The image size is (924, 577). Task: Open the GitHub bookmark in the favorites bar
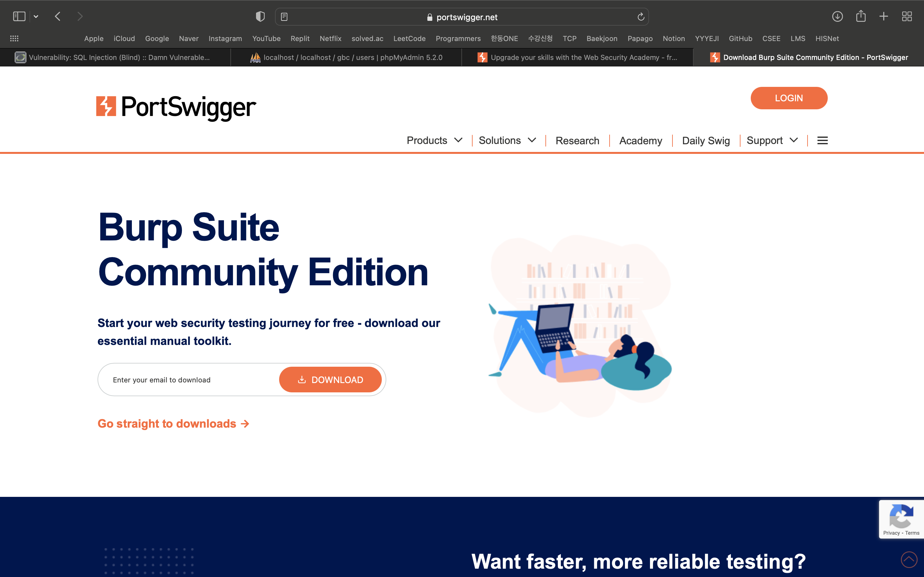point(740,38)
